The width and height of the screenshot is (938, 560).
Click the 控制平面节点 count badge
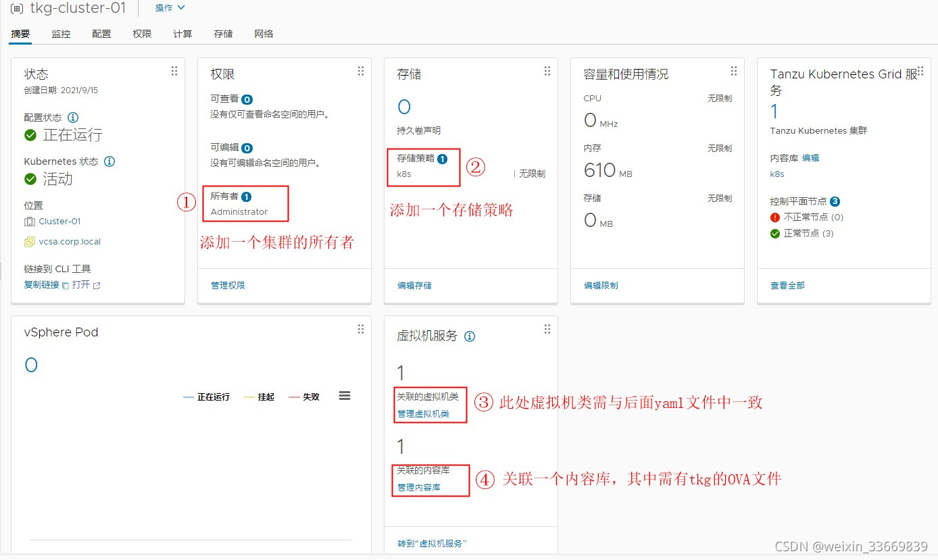(x=835, y=201)
